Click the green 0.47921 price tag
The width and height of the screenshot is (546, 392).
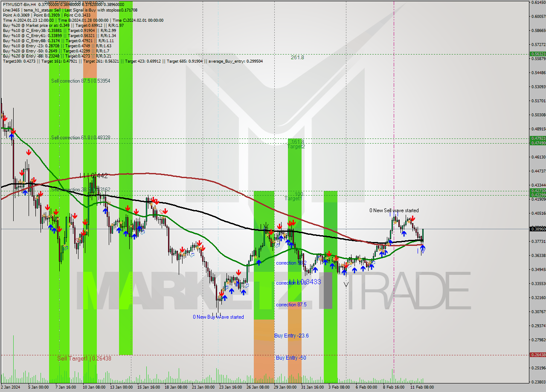coord(537,138)
